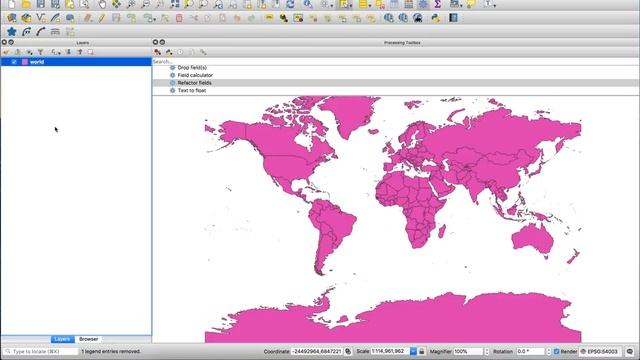This screenshot has width=640, height=360.
Task: Open a project with the folder icon
Action: point(26,4)
